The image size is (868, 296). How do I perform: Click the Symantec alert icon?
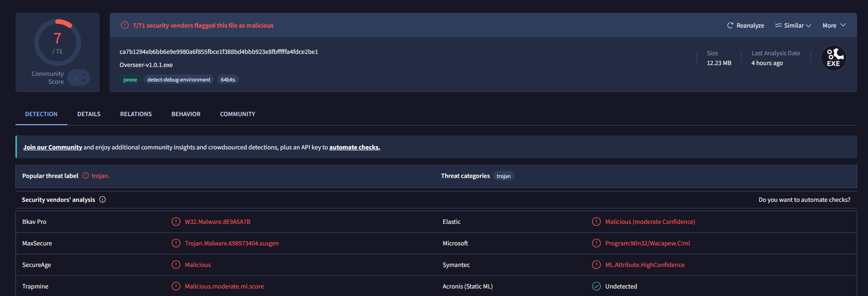596,265
